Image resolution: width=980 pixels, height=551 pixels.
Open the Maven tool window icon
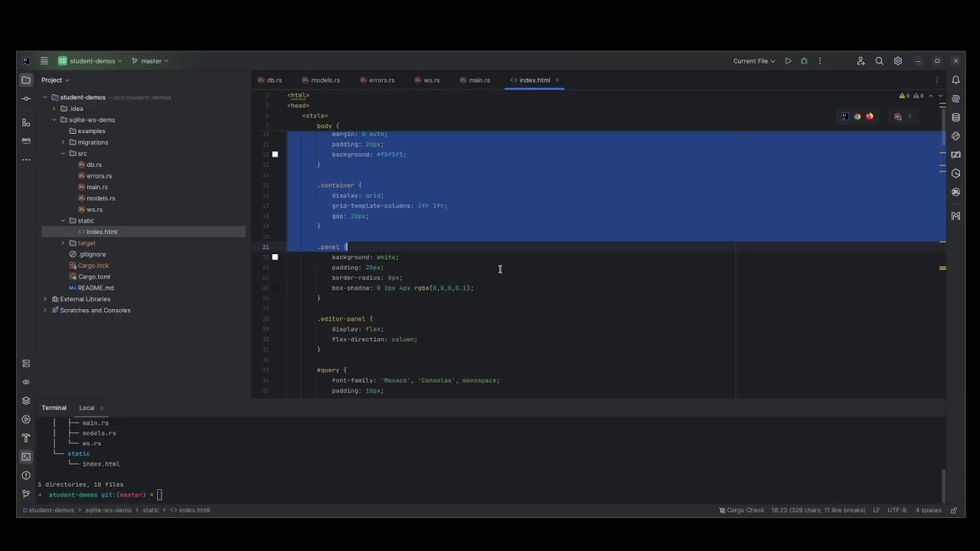955,216
